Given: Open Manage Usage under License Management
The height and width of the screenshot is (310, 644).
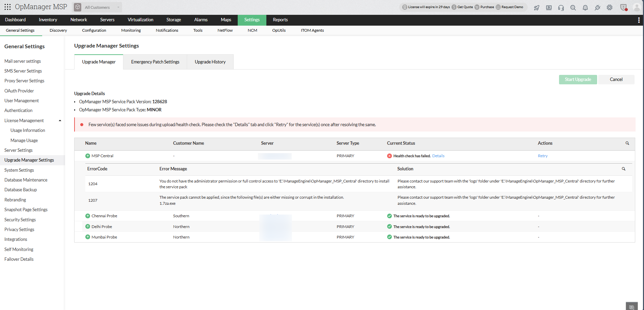Looking at the screenshot, I should 24,140.
